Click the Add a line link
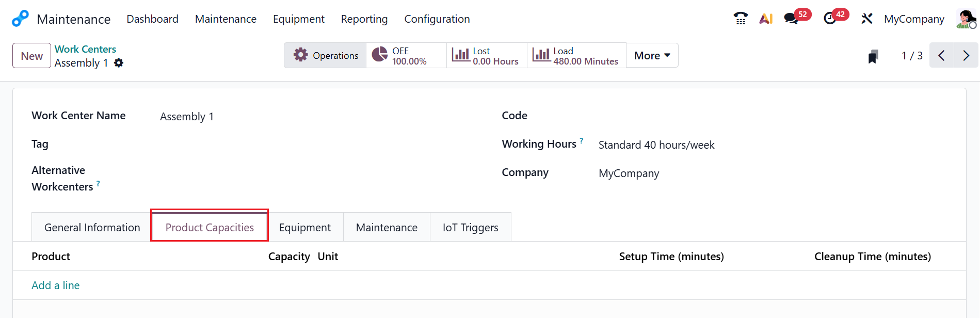 [x=56, y=285]
